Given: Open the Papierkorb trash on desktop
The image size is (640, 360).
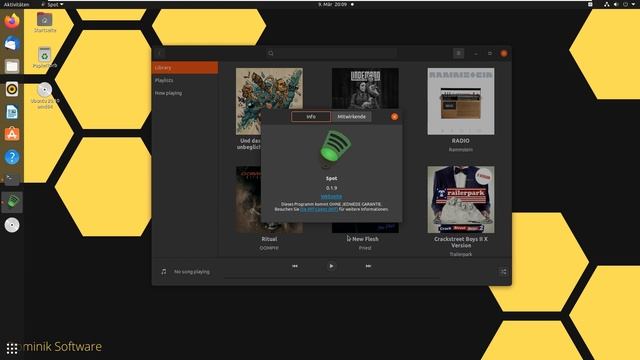Looking at the screenshot, I should 44,58.
